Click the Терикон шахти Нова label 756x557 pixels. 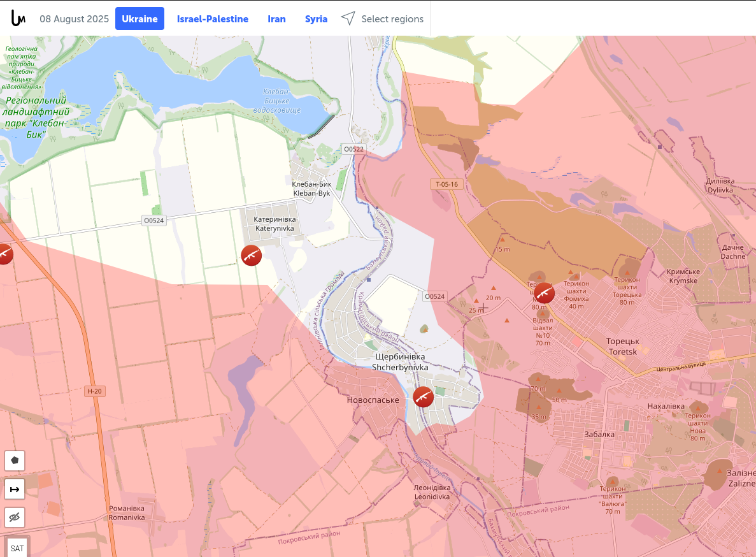coord(697,427)
